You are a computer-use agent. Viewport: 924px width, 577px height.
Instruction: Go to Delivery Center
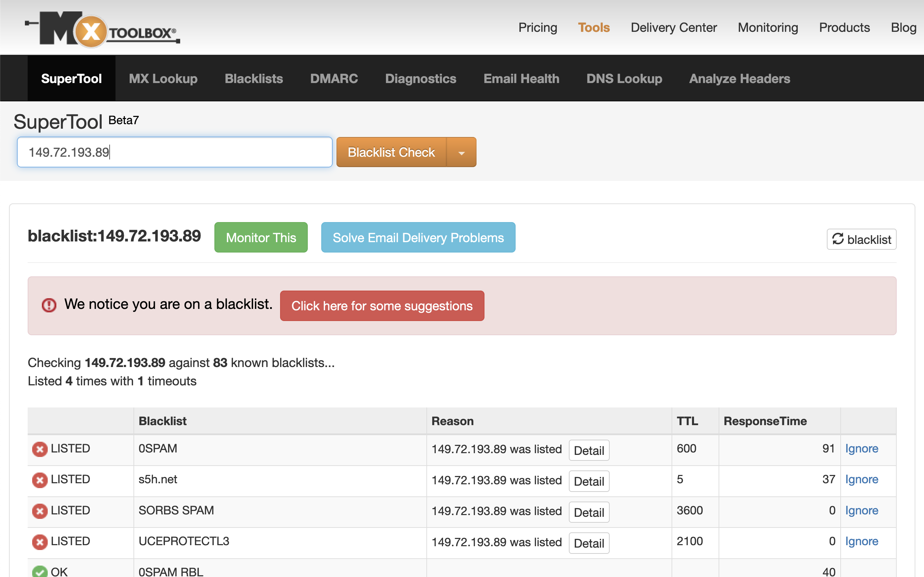tap(674, 27)
